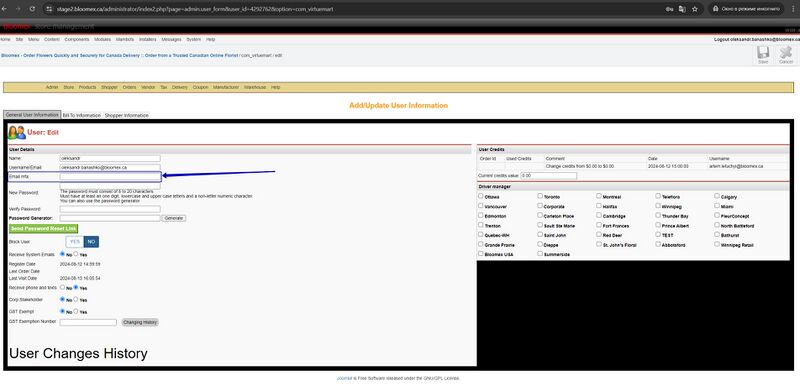Enable the Toronto checkbox
The image size is (800, 386).
click(x=540, y=196)
